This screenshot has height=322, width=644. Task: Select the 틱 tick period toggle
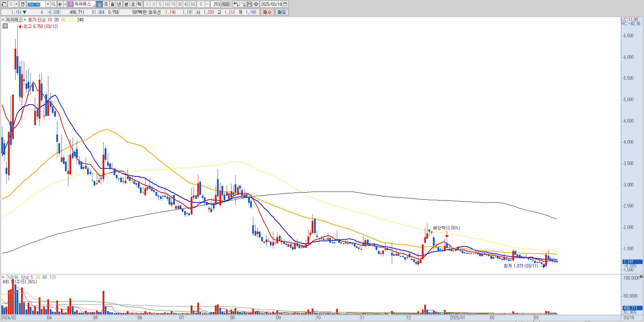click(139, 4)
